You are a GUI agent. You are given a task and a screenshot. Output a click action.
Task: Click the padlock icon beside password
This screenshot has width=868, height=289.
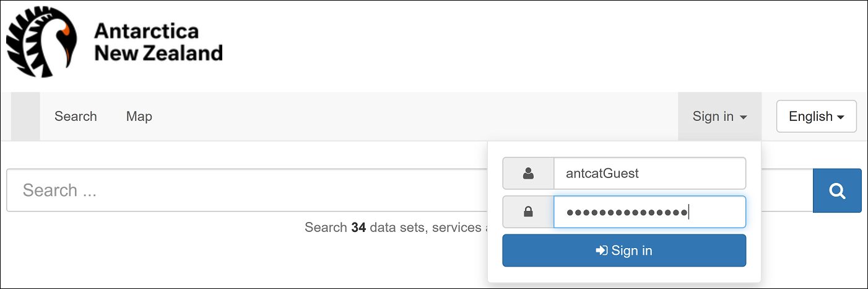coord(528,212)
